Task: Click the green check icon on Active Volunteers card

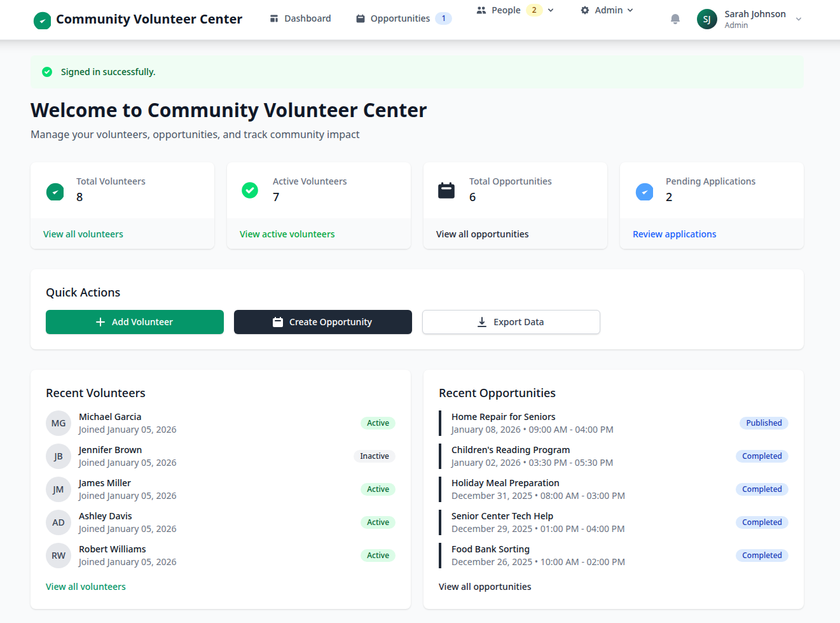Action: click(250, 190)
